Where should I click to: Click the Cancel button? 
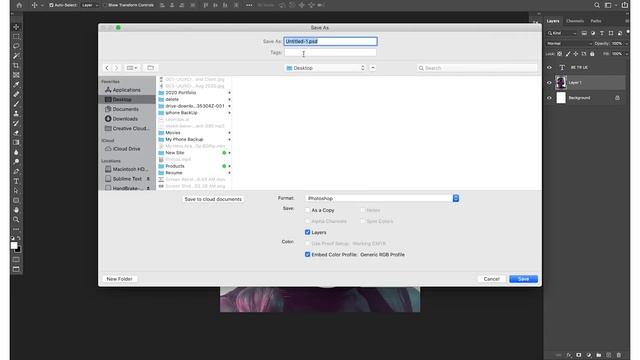click(491, 279)
